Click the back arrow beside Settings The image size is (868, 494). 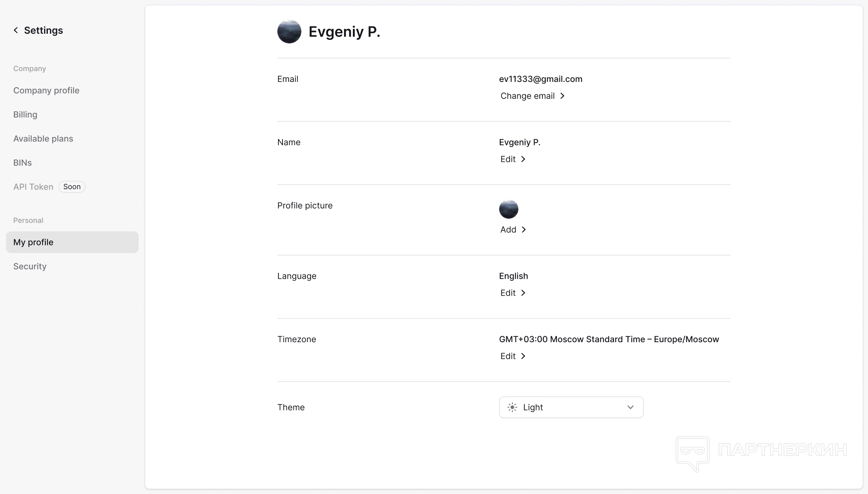pyautogui.click(x=16, y=30)
